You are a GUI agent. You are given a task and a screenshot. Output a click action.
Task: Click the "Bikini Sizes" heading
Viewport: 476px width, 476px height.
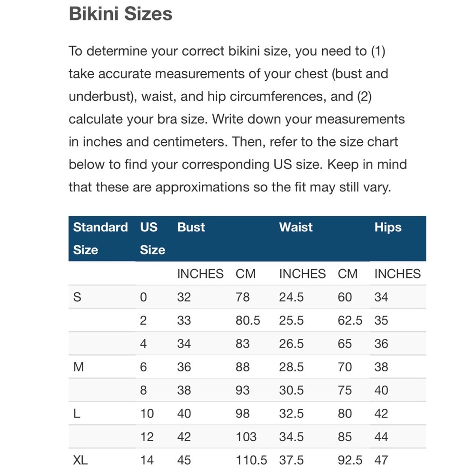(x=120, y=14)
